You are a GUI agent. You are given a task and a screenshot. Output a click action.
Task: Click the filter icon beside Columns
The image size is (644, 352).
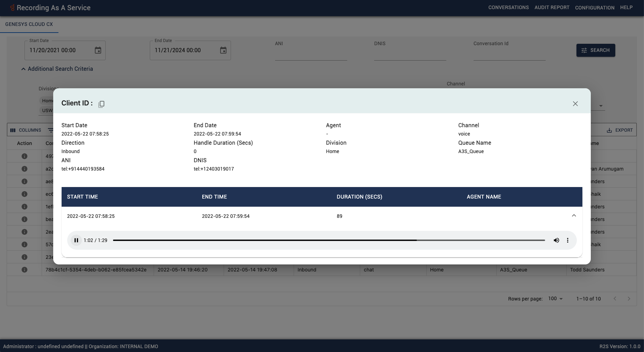tap(50, 130)
